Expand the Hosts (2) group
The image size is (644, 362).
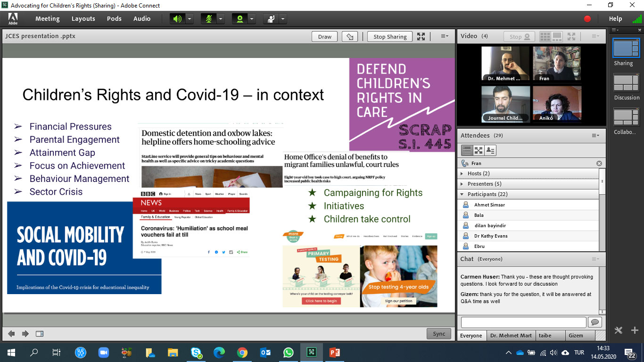point(462,173)
